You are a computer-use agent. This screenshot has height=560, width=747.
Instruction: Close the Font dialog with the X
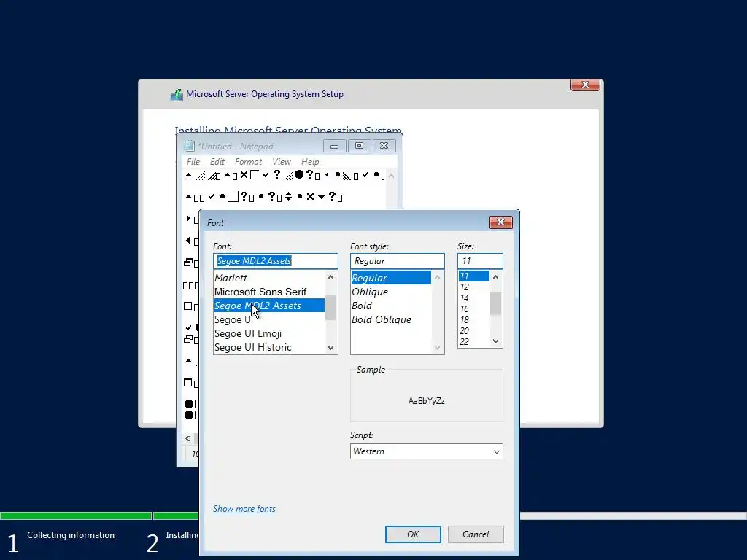click(500, 222)
